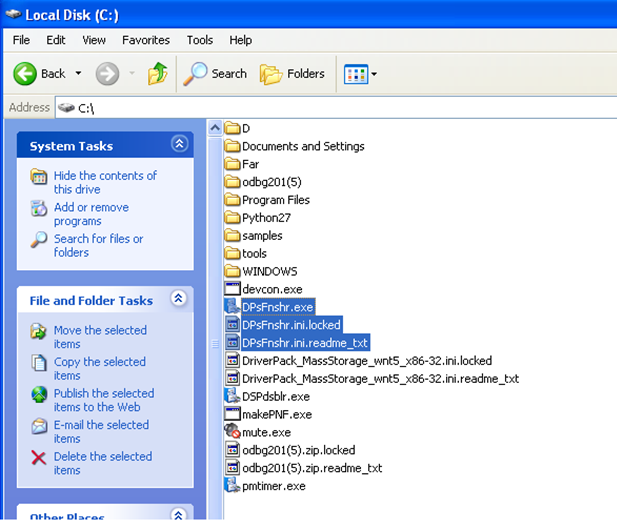Select the devcon.exe file icon

232,288
